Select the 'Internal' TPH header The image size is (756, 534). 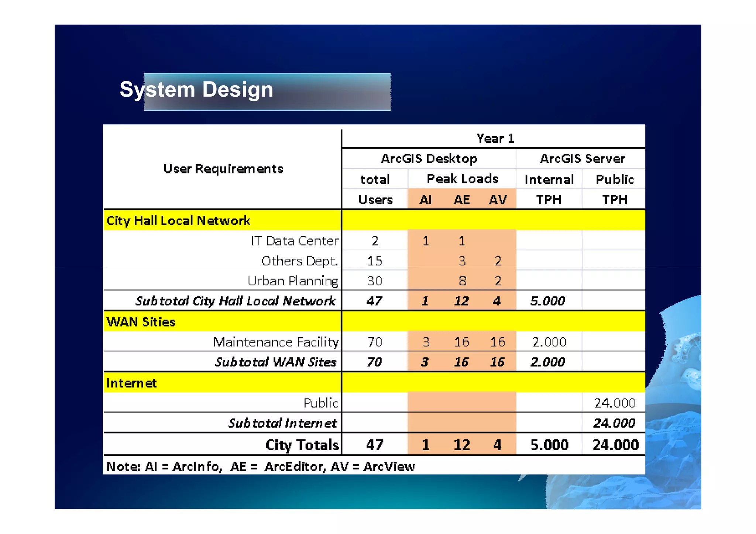pos(549,179)
